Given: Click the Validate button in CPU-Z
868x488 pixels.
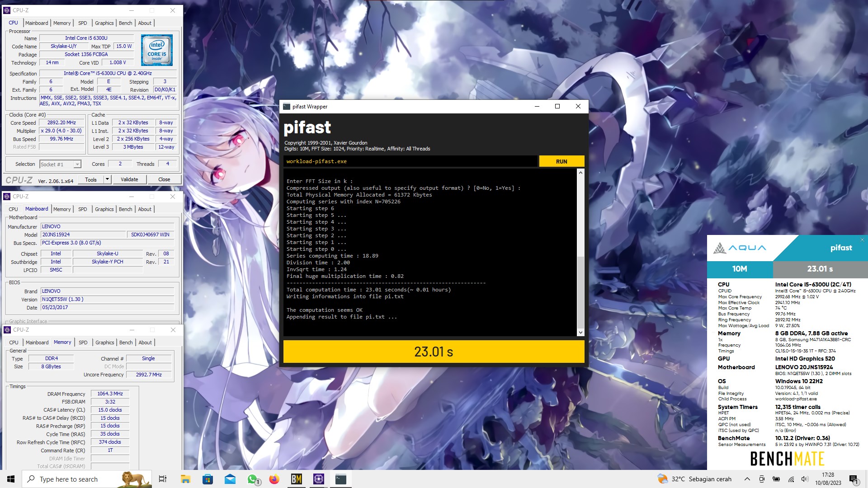Looking at the screenshot, I should (x=129, y=179).
